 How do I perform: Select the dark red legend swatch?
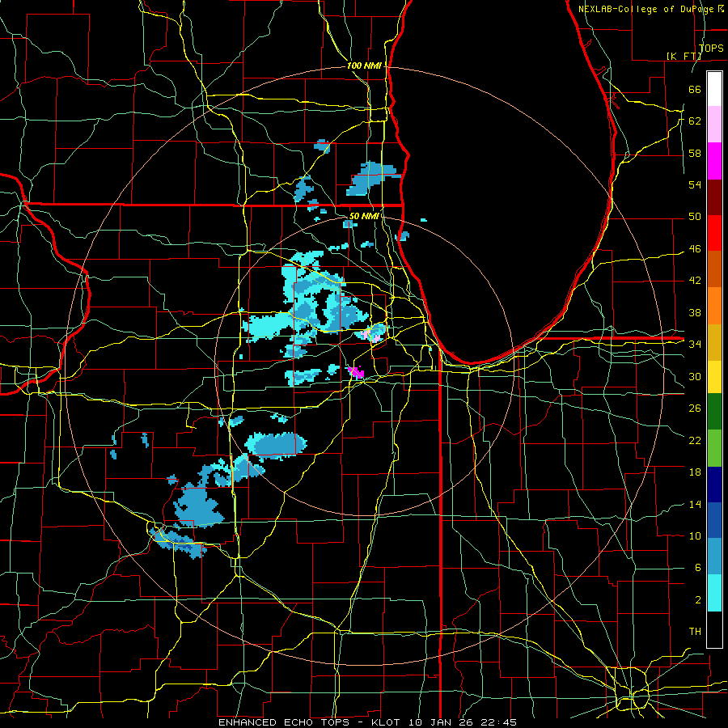pyautogui.click(x=714, y=197)
